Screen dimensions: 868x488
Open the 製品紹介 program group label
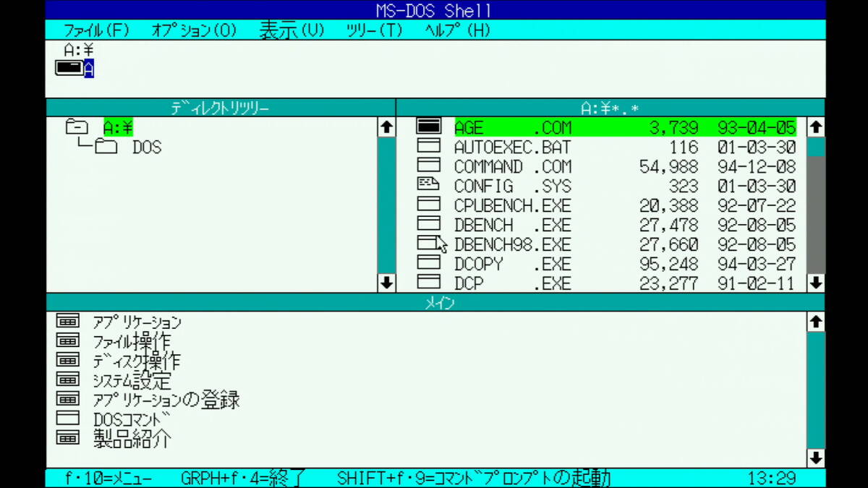(132, 439)
